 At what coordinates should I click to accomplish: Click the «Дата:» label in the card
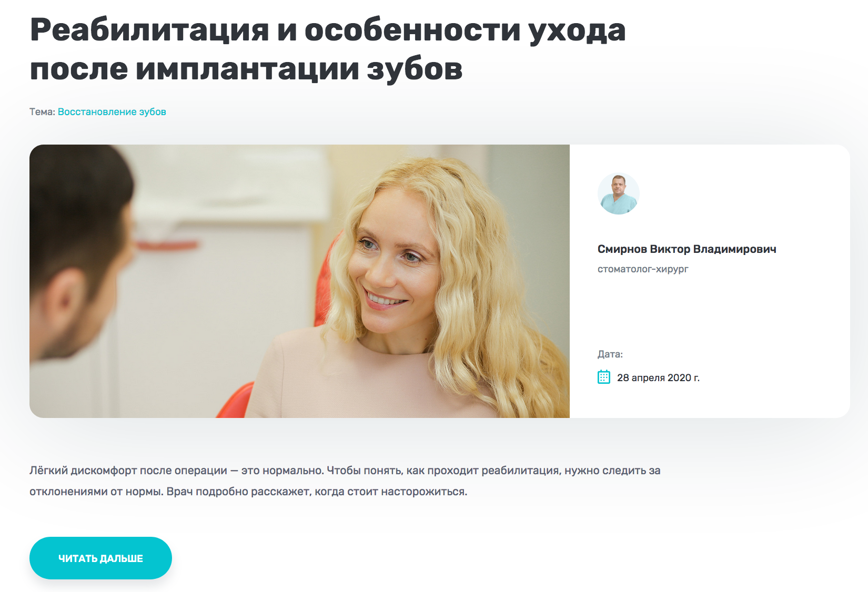point(610,354)
